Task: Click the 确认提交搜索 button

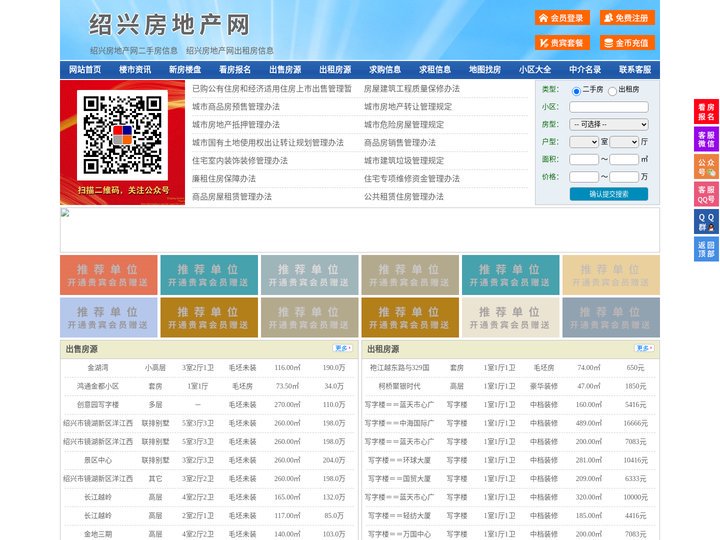Action: (609, 194)
